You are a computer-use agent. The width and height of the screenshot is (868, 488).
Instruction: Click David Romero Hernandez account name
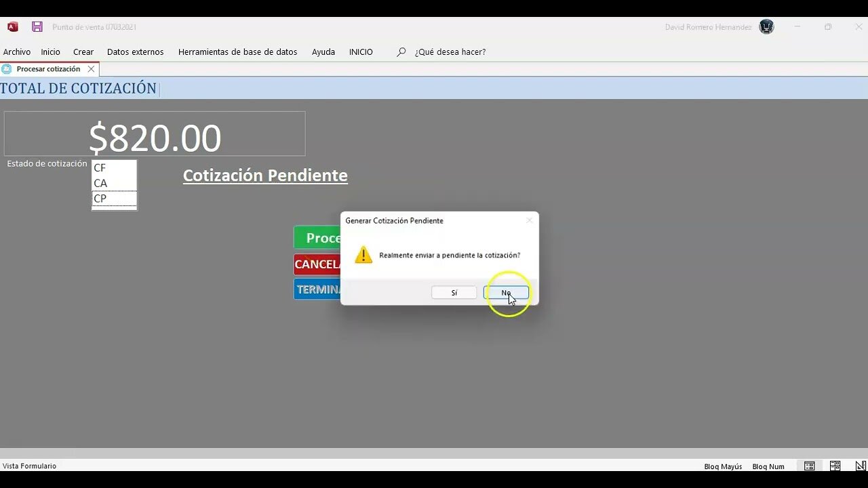[x=708, y=27]
